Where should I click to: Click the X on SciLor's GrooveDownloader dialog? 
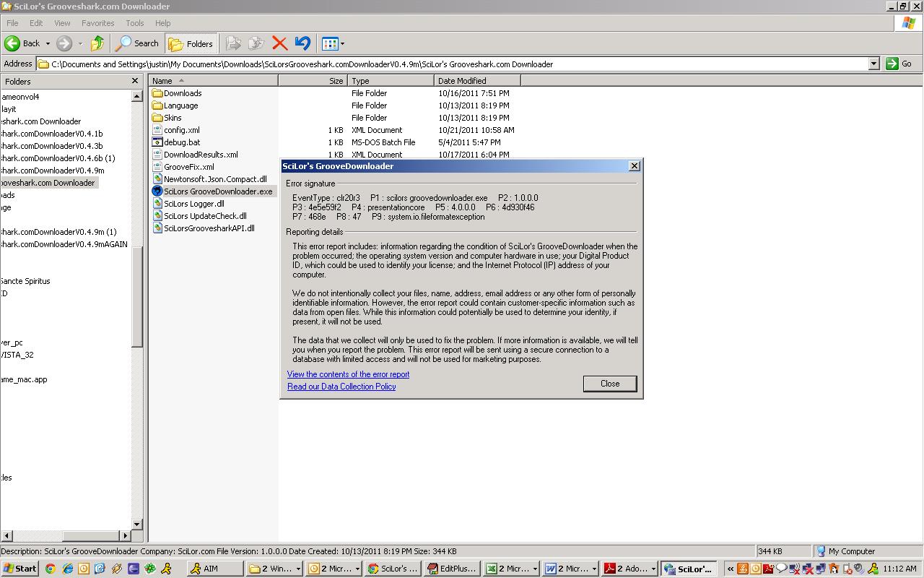pos(635,166)
